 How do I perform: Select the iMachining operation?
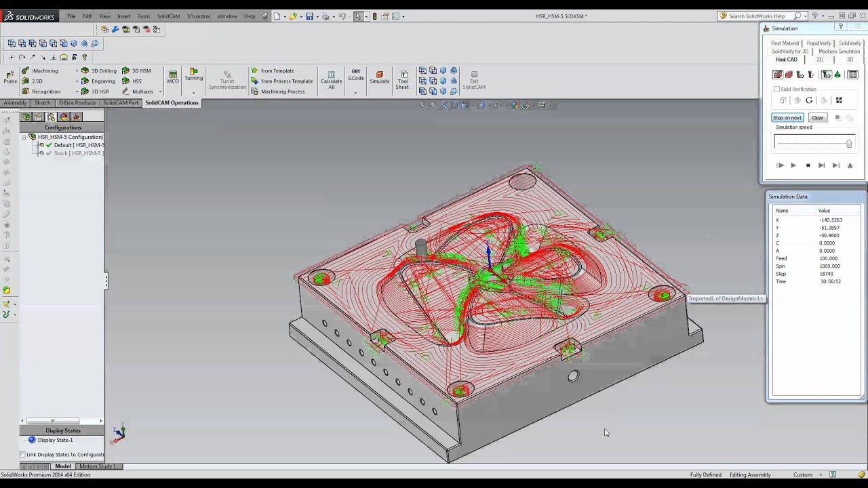[x=41, y=70]
